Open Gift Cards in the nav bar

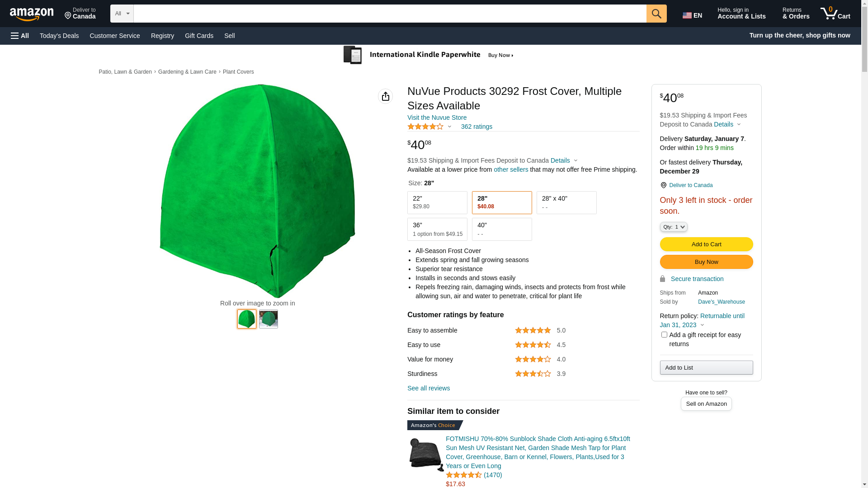[199, 36]
